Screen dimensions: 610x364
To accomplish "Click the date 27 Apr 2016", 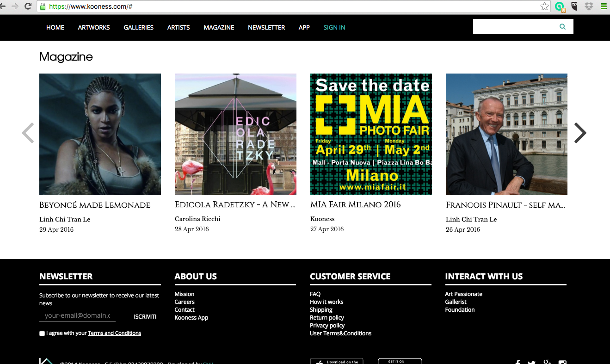I will point(327,229).
